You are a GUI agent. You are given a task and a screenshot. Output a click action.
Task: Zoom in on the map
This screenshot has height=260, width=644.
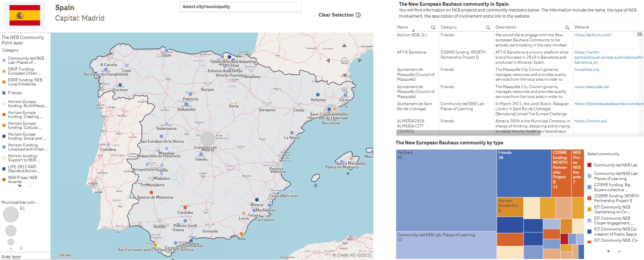tap(345, 91)
